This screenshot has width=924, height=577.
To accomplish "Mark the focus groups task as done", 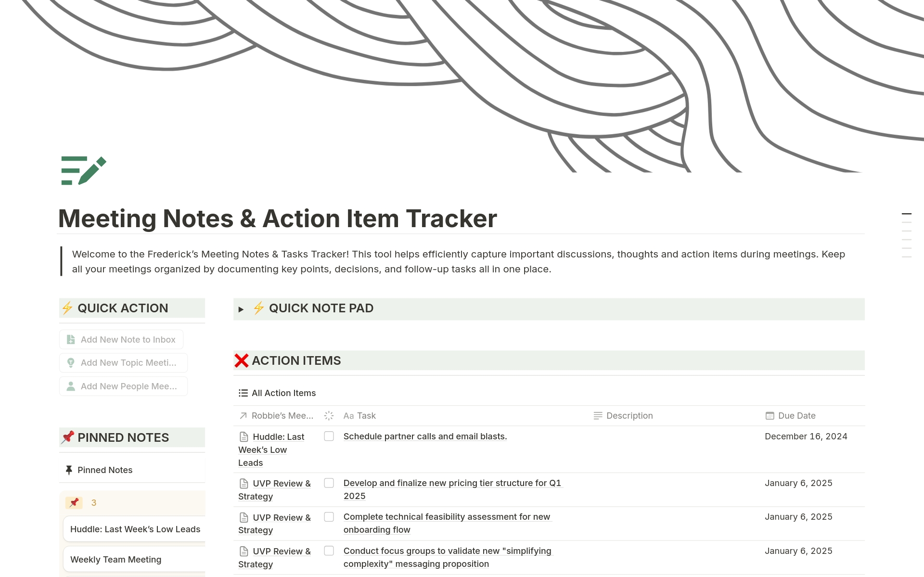I will (x=329, y=551).
